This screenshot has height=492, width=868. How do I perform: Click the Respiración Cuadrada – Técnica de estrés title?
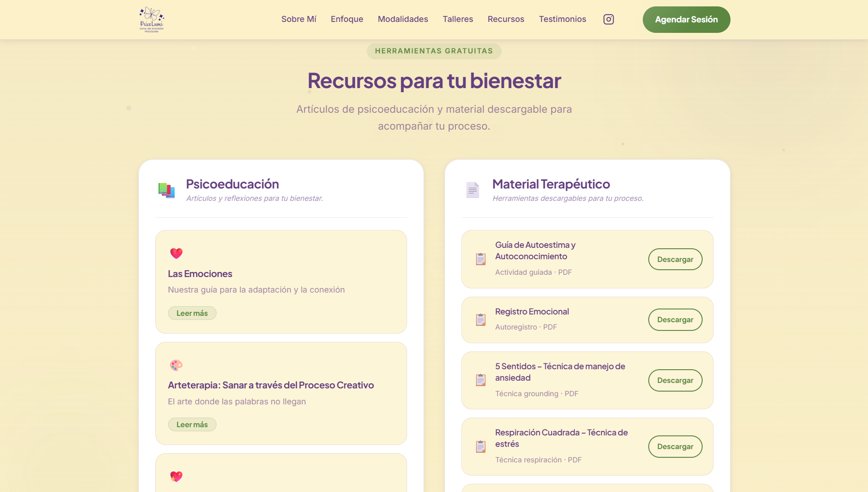point(561,438)
